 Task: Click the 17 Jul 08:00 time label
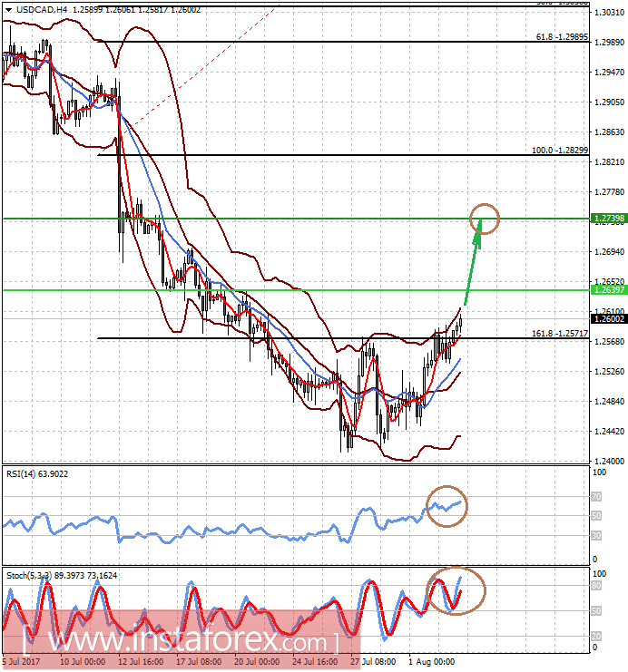point(199,662)
